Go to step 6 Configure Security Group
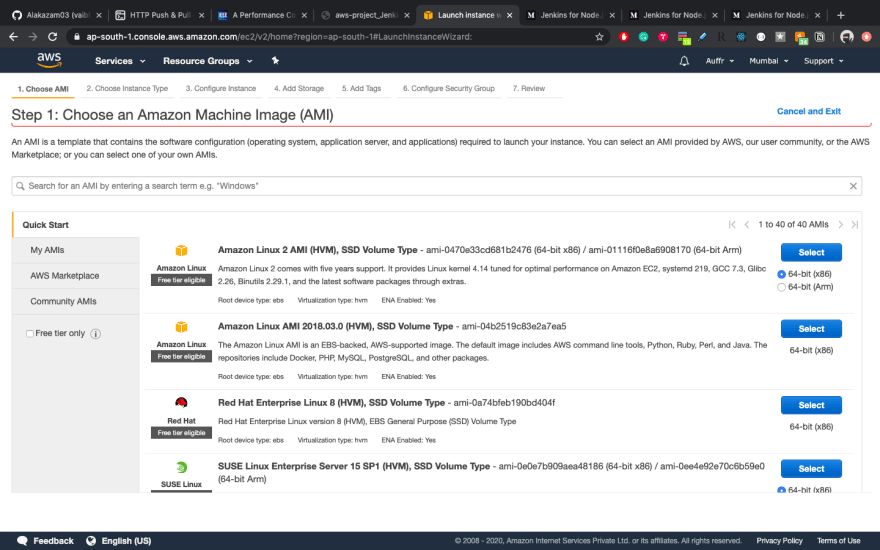This screenshot has height=550, width=880. [448, 88]
